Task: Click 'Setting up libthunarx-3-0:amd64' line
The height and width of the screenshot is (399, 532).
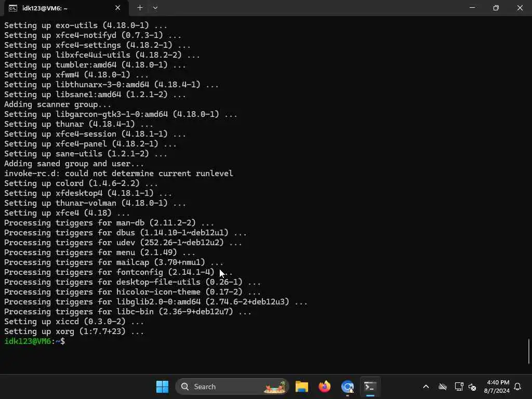Action: click(111, 85)
